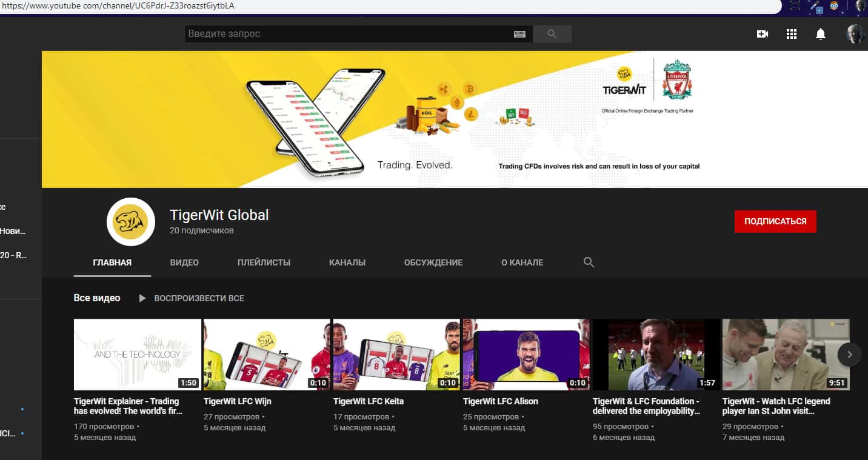Click the owl-face extension icon in browser toolbar

[835, 6]
